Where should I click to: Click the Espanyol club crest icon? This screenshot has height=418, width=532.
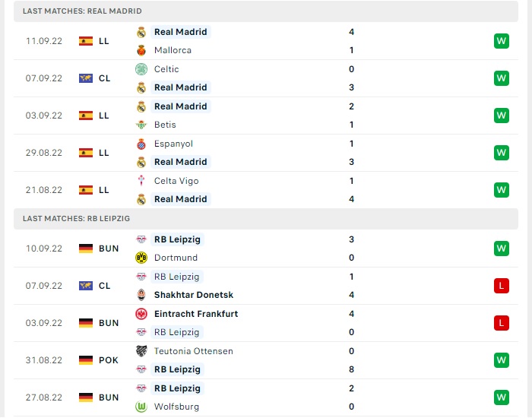[x=141, y=144]
